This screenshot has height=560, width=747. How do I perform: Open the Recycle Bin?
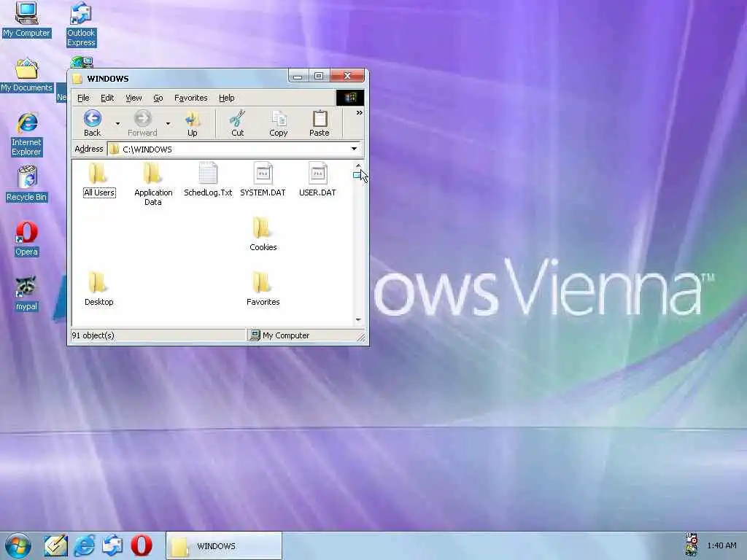coord(27,184)
